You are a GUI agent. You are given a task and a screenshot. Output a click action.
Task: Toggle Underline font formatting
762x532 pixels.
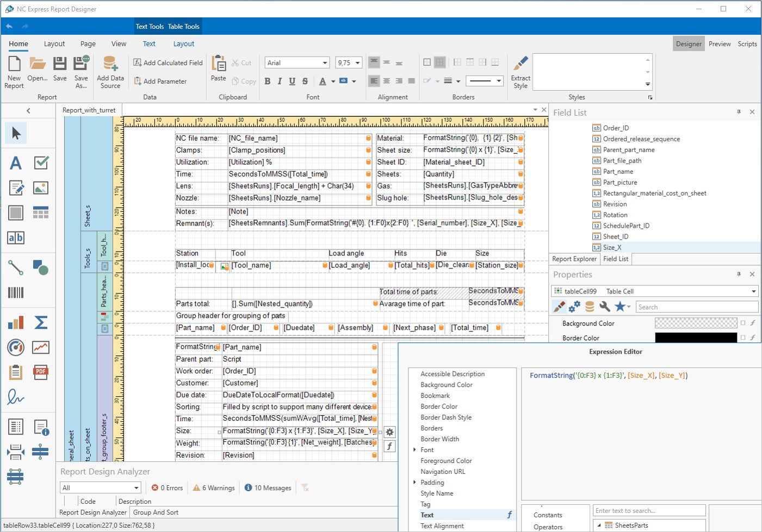pyautogui.click(x=292, y=81)
